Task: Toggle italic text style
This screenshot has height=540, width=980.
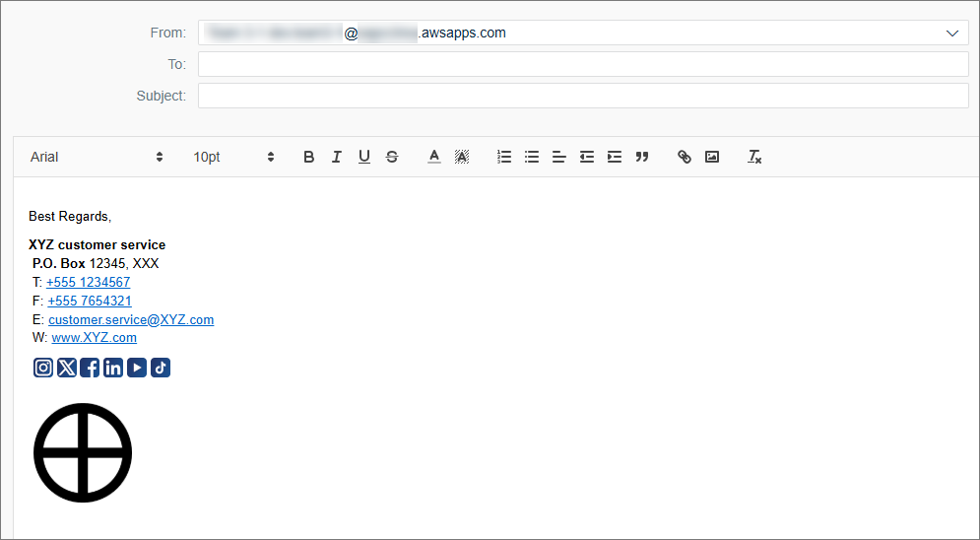Action: click(x=336, y=157)
